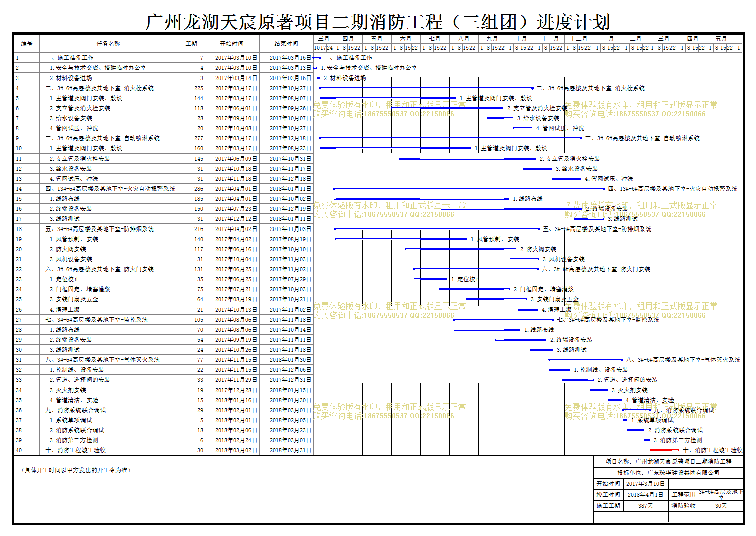Viewport: 756px width, 536px height.
Task: Click the 消防验收 value 30天
Action: [721, 506]
